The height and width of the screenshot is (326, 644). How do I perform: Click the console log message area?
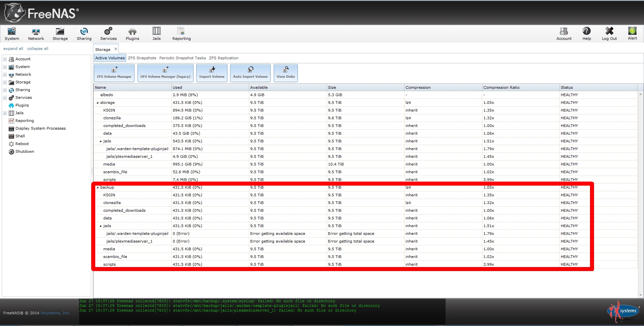pos(262,312)
